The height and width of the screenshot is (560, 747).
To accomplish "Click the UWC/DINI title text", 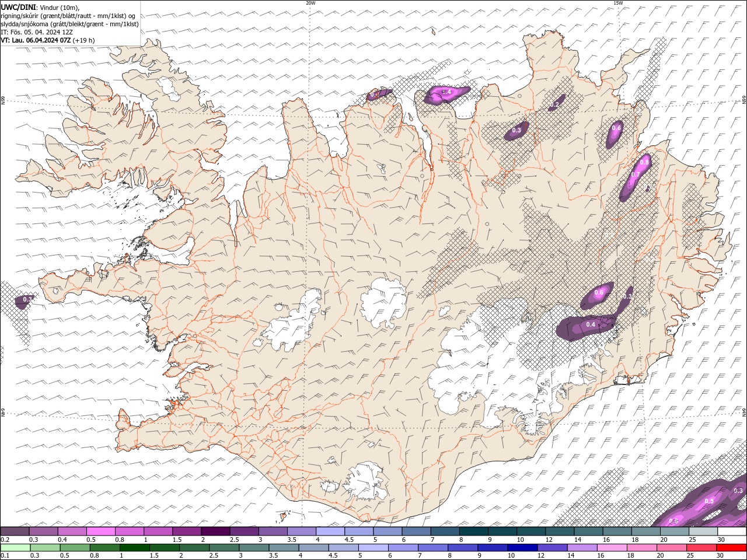I will point(19,7).
